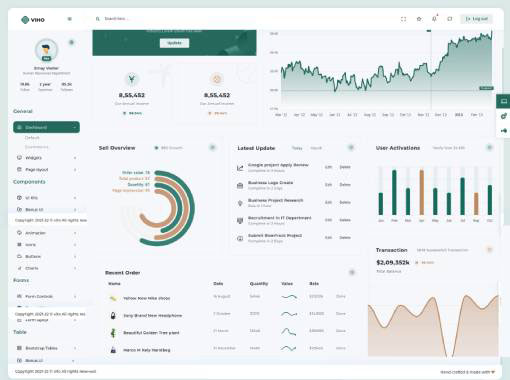Open the chat message icon in header

[450, 19]
